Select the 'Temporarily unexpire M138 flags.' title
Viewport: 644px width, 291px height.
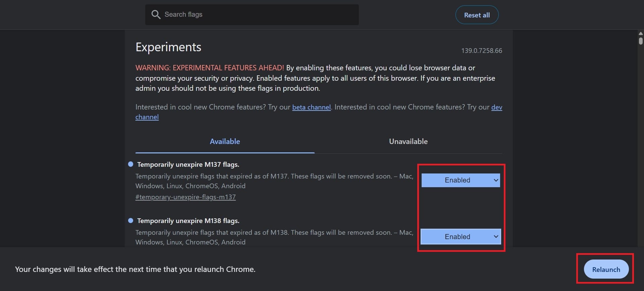(188, 221)
